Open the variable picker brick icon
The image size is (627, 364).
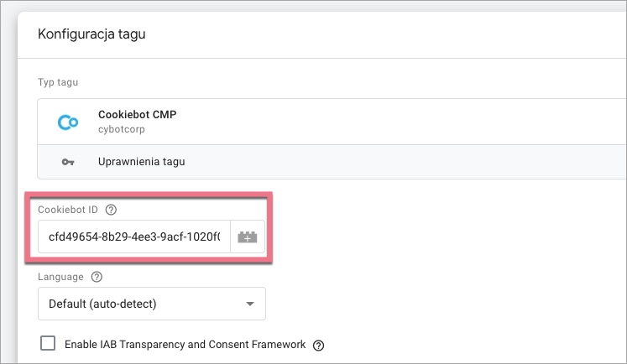(x=248, y=237)
